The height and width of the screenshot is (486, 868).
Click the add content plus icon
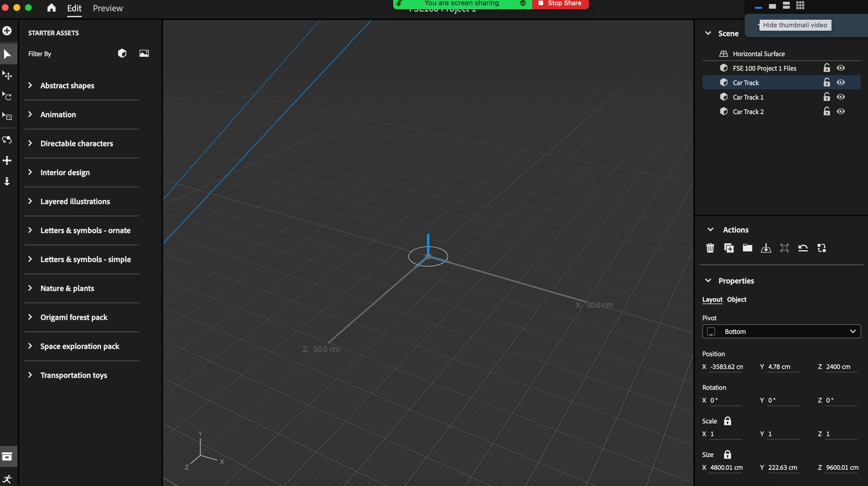(x=7, y=31)
